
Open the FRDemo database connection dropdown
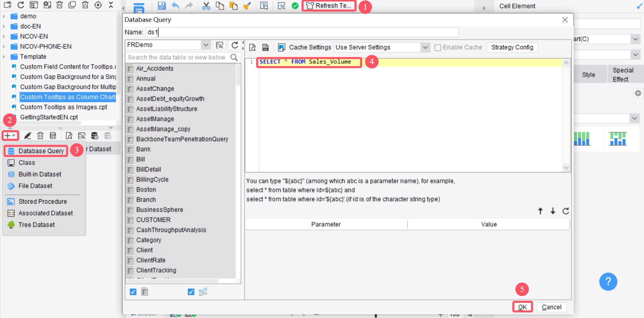206,44
